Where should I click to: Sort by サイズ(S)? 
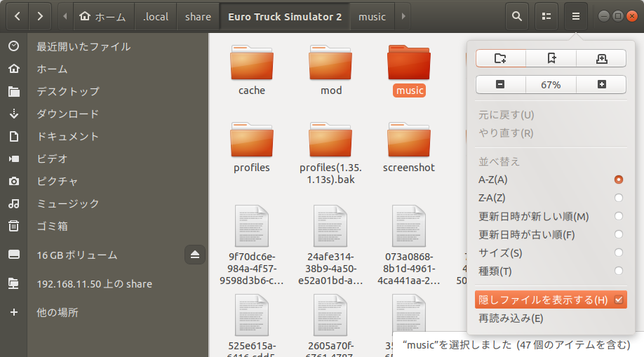coord(551,252)
